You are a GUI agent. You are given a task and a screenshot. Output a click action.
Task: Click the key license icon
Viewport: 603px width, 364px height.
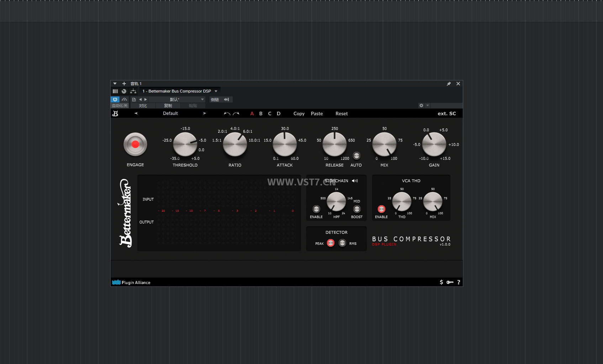click(x=450, y=282)
